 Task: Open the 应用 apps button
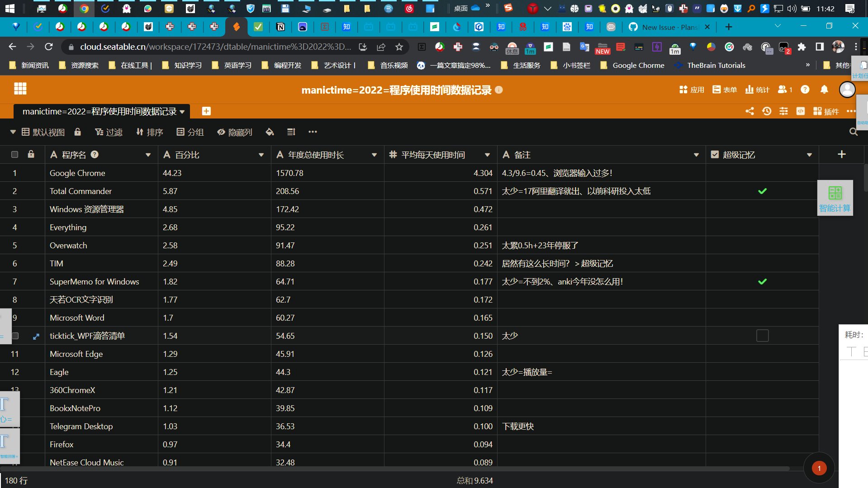[692, 90]
